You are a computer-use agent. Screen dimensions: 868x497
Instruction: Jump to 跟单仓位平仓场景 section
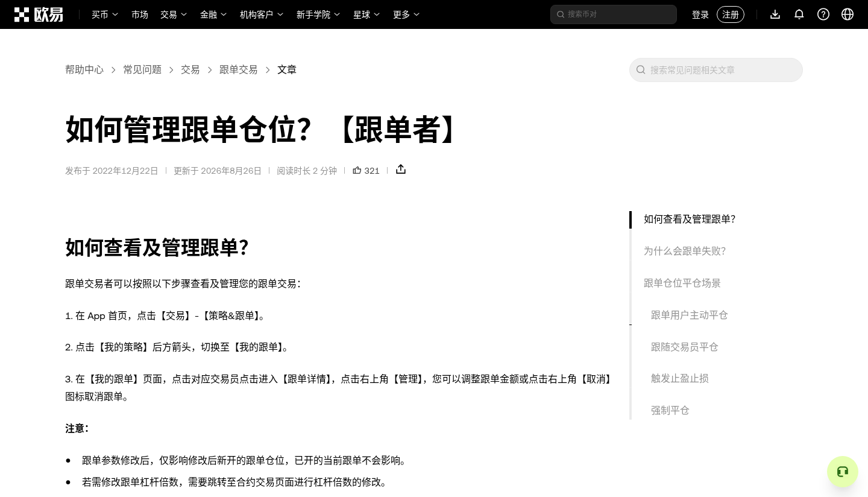[x=682, y=283]
